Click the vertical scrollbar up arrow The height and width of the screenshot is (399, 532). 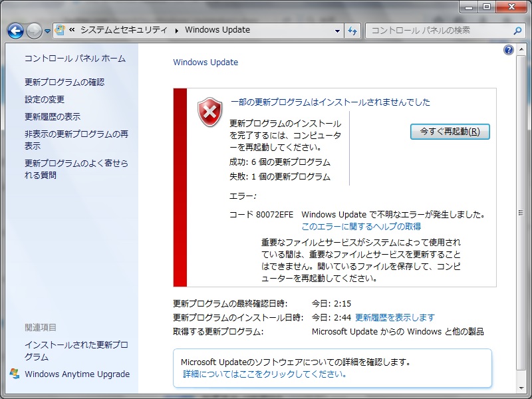(521, 50)
